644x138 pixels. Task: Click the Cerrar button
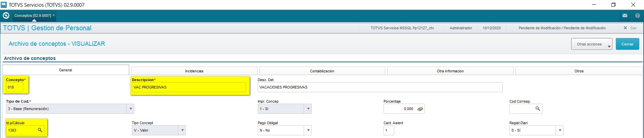(627, 44)
